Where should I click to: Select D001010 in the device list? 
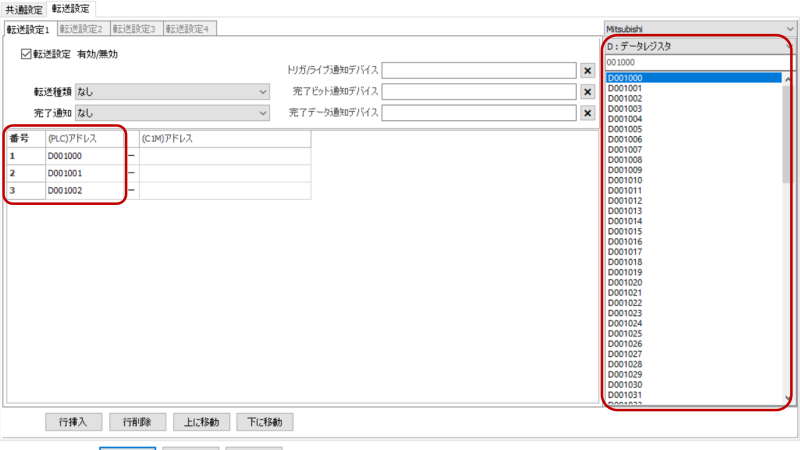626,180
